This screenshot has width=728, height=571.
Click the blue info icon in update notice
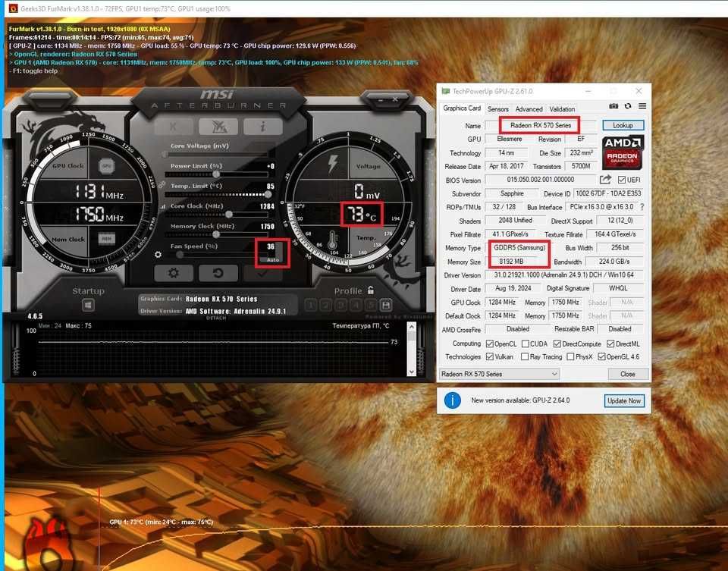pyautogui.click(x=452, y=400)
